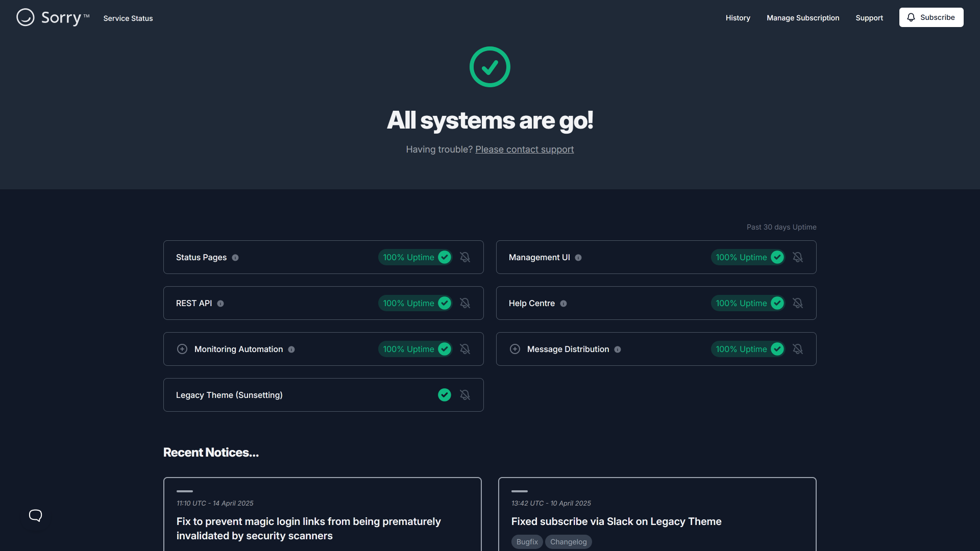Show info tooltip for Message Distribution
The image size is (980, 551).
pos(618,349)
